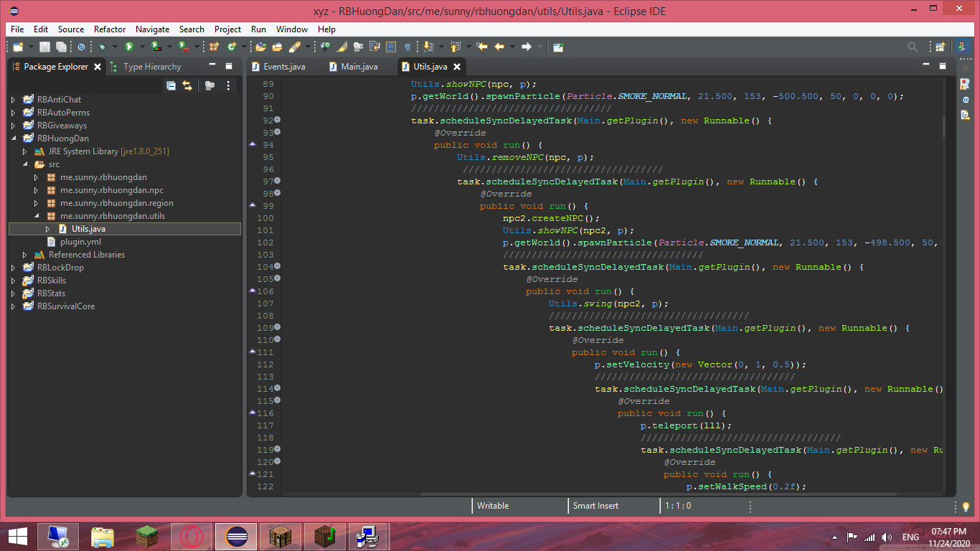The width and height of the screenshot is (980, 551).
Task: Click the Open Perspective icon
Action: [x=940, y=47]
